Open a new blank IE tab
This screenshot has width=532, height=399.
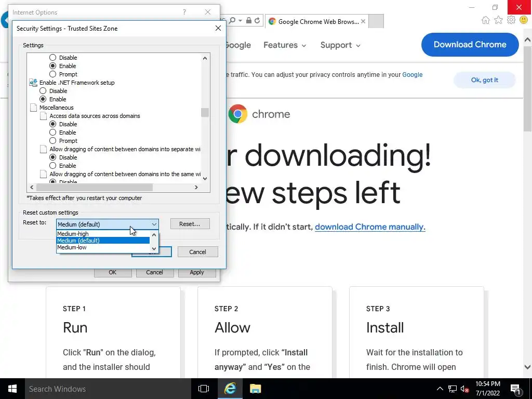click(376, 21)
